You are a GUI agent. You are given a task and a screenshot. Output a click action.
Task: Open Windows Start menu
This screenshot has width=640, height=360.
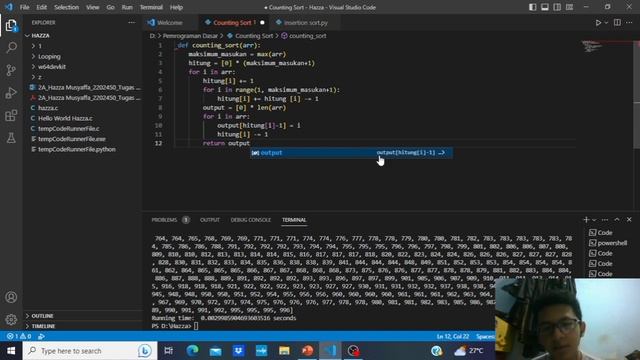pyautogui.click(x=11, y=351)
